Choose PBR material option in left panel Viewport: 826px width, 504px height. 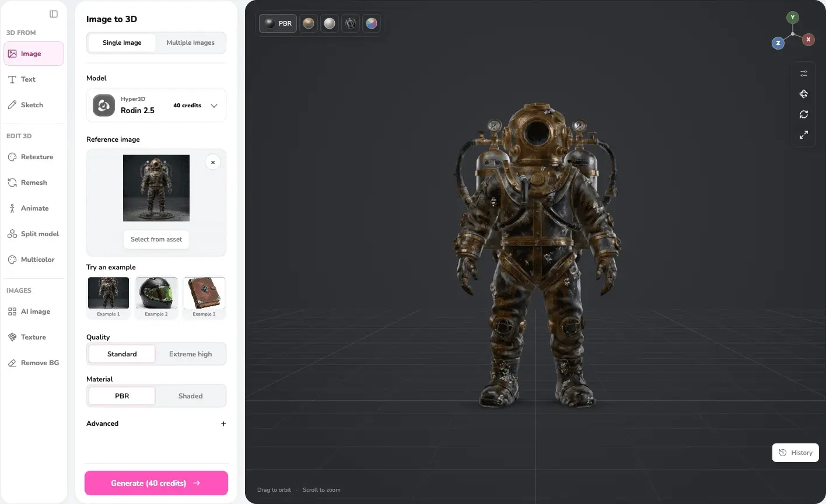pos(122,396)
